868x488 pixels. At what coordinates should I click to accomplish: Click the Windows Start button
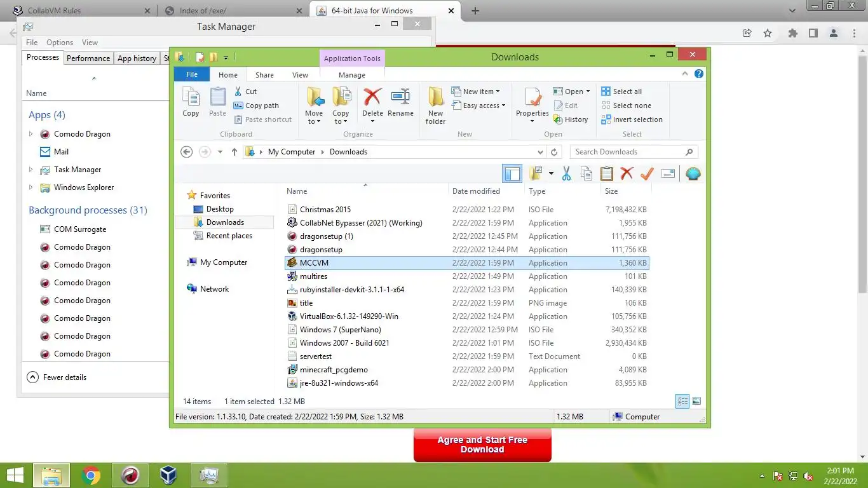[15, 475]
